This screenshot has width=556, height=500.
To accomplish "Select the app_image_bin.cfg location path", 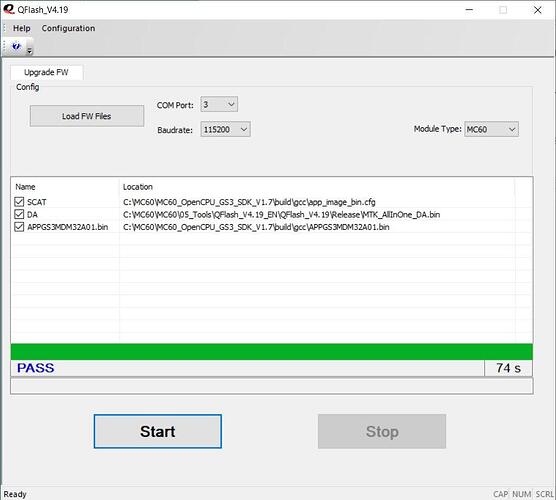I will click(x=249, y=202).
